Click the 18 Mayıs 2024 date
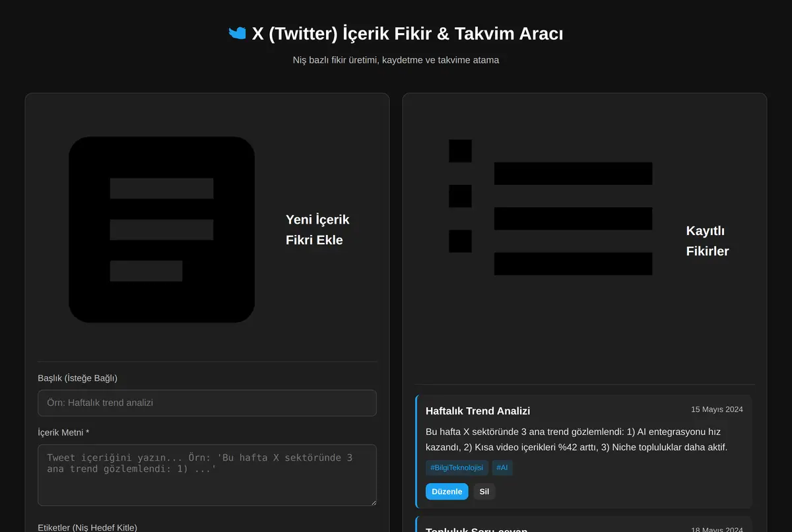Image resolution: width=792 pixels, height=532 pixels. click(x=717, y=529)
